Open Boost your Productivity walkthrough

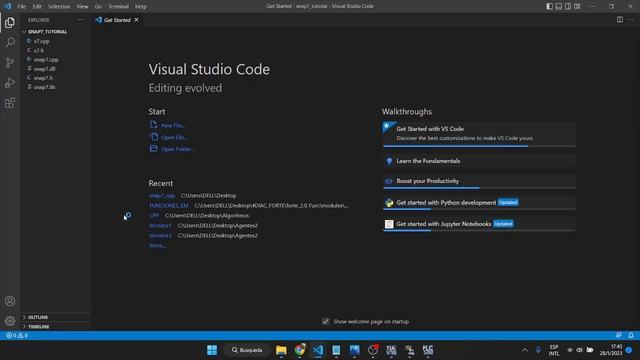coord(479,181)
